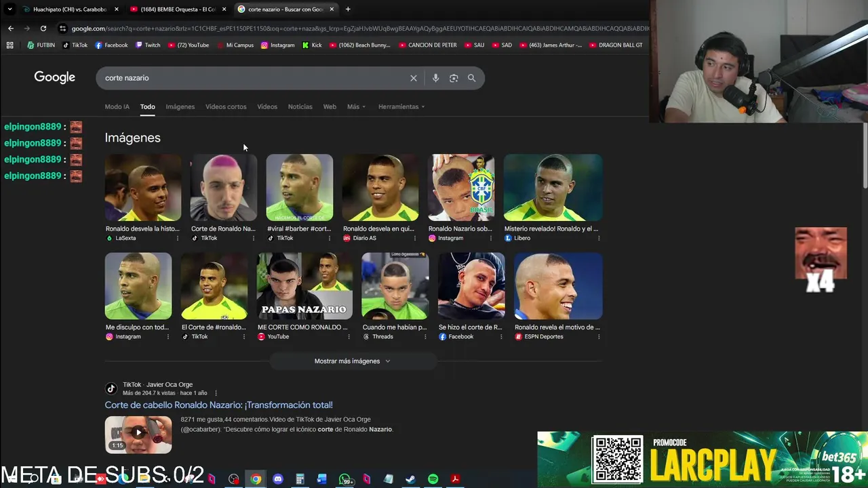Open Spotify from the taskbar
The height and width of the screenshot is (488, 868).
coord(433,479)
